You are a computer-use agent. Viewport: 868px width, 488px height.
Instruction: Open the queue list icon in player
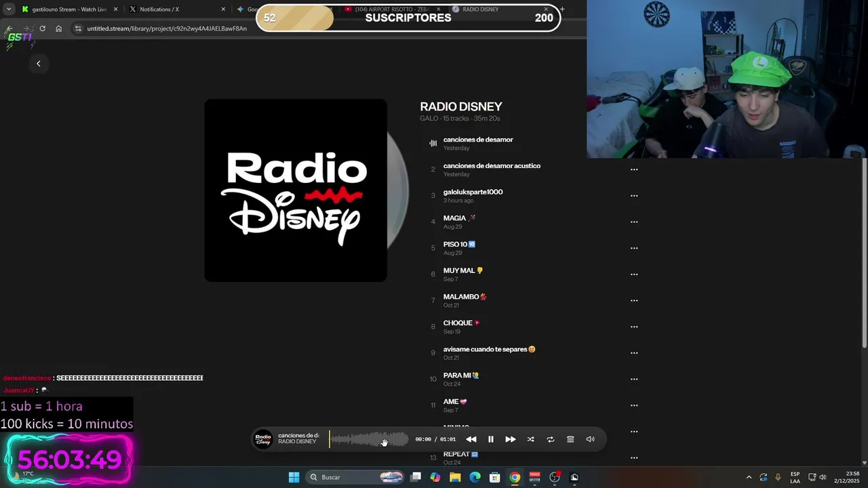click(x=570, y=439)
